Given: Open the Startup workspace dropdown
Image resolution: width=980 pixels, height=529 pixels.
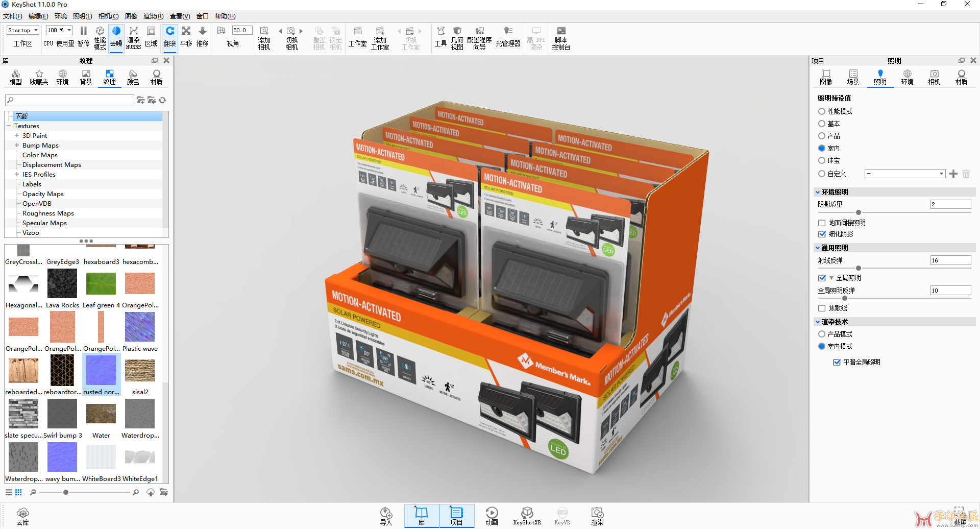Looking at the screenshot, I should [23, 31].
